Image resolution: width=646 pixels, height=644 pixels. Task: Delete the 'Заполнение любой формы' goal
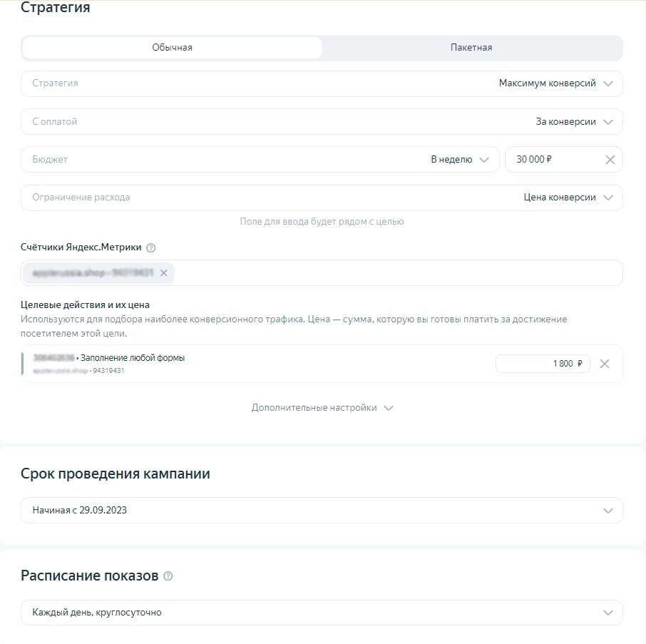click(x=604, y=364)
